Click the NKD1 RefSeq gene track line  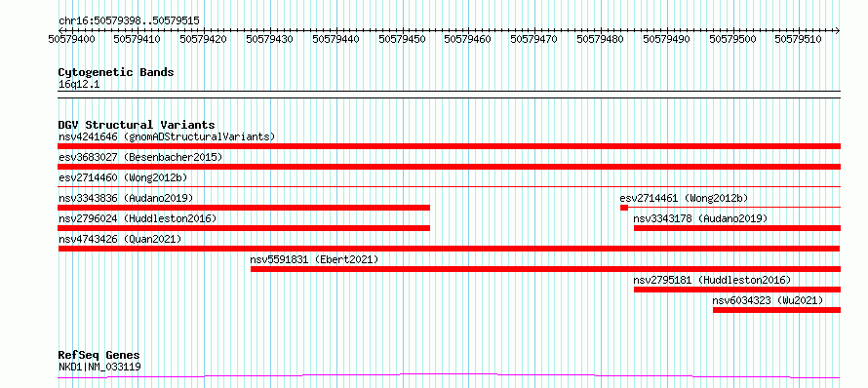click(449, 376)
